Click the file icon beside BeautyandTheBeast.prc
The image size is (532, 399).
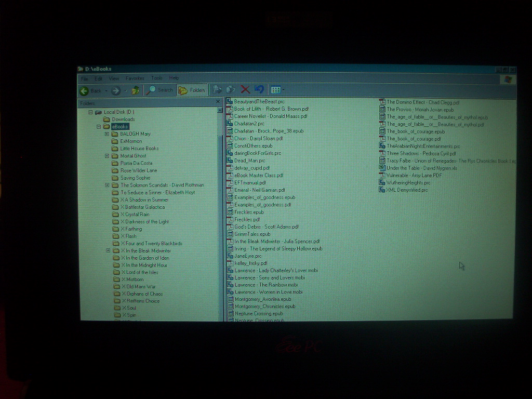click(x=230, y=101)
